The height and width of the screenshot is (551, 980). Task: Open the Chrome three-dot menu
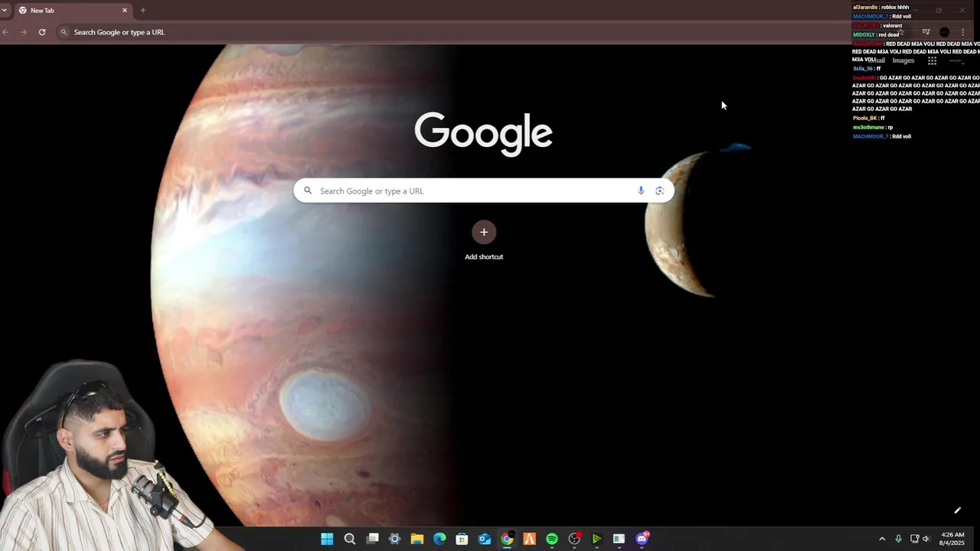[x=962, y=32]
